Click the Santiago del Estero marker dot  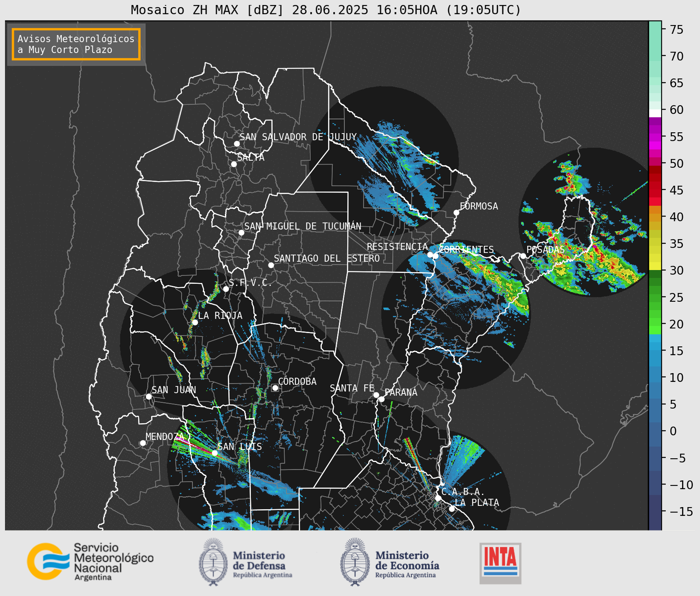[x=271, y=265]
